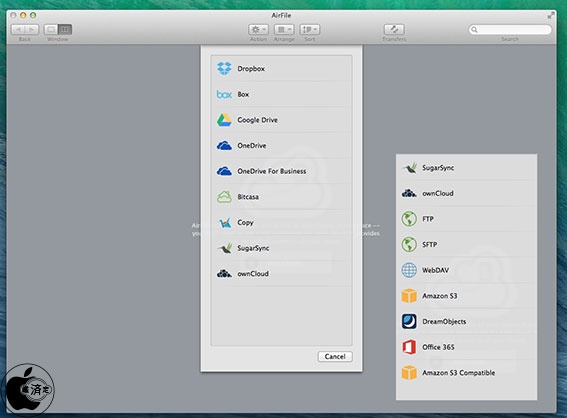Select the "Dropbox" label
The height and width of the screenshot is (418, 567).
coord(251,69)
